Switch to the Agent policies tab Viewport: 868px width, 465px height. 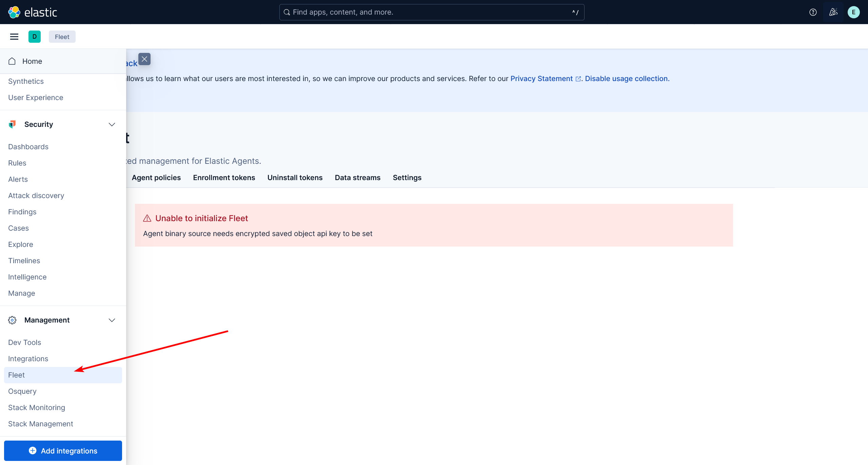point(156,178)
